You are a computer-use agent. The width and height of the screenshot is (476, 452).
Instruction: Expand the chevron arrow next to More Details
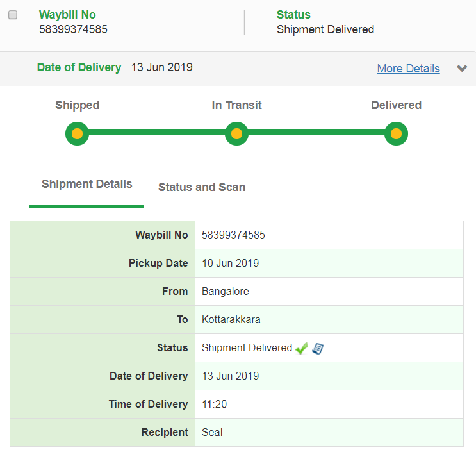pyautogui.click(x=462, y=69)
